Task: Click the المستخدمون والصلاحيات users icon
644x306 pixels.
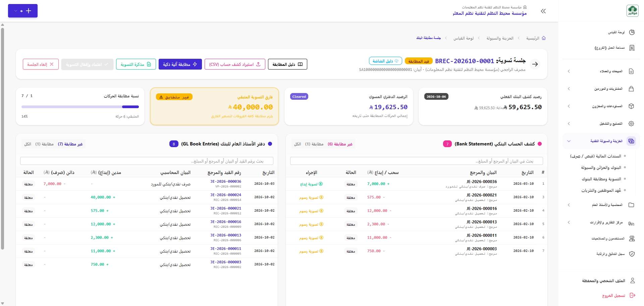Action: [x=632, y=238]
